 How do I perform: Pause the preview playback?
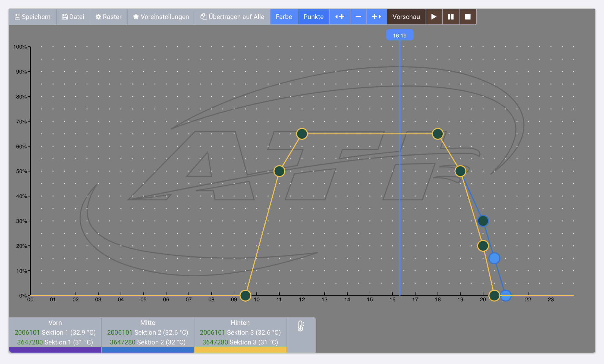pyautogui.click(x=451, y=17)
